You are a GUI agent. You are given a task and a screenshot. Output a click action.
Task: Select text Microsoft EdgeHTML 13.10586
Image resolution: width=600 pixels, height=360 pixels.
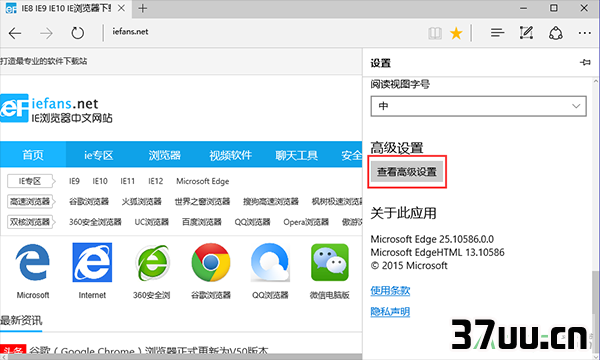(x=437, y=252)
